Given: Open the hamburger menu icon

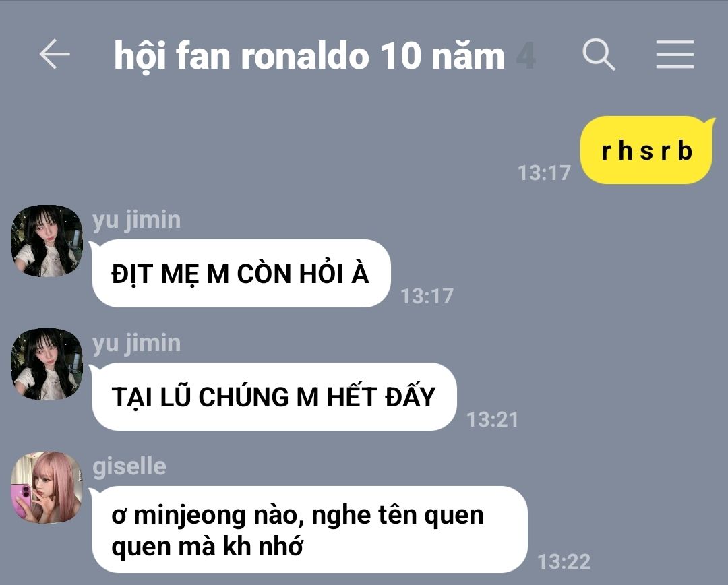Looking at the screenshot, I should (675, 55).
